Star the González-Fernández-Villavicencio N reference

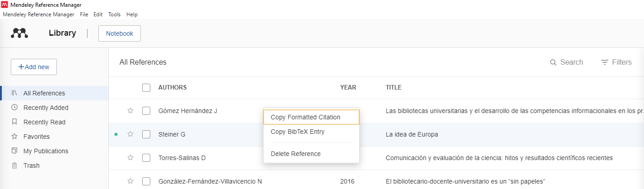[x=130, y=181]
